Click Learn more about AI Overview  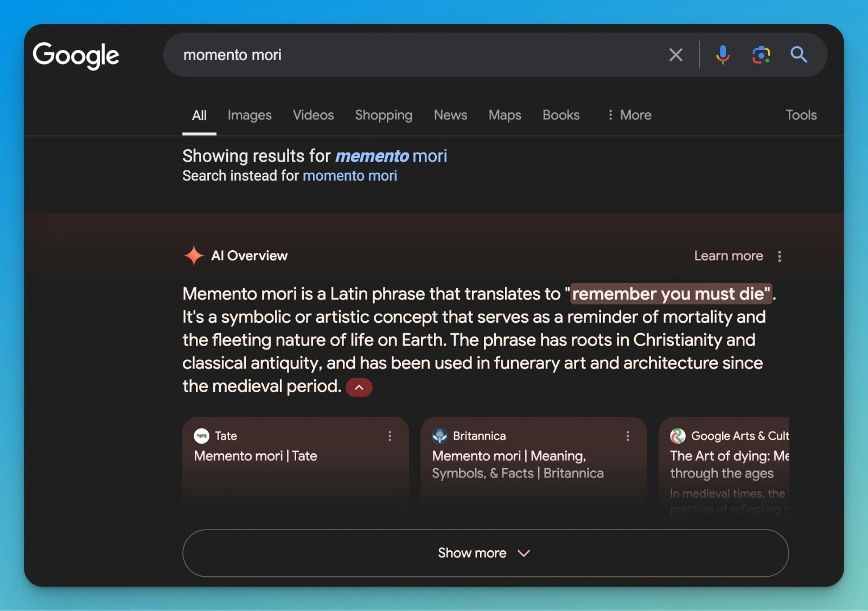729,256
